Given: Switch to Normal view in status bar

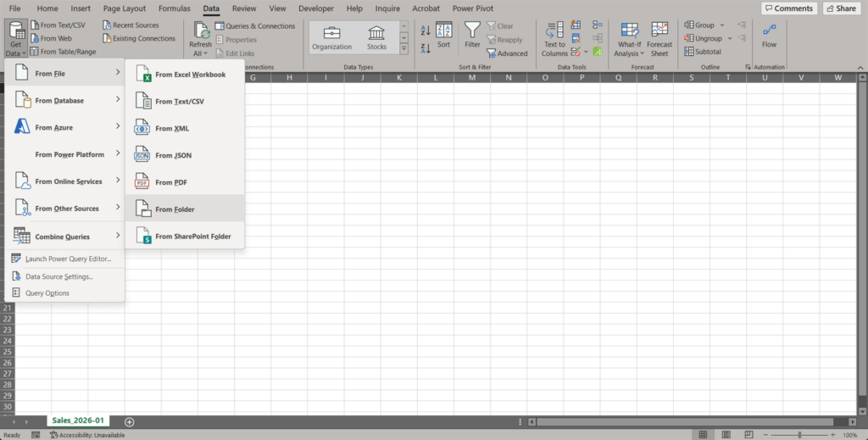Looking at the screenshot, I should click(x=703, y=434).
